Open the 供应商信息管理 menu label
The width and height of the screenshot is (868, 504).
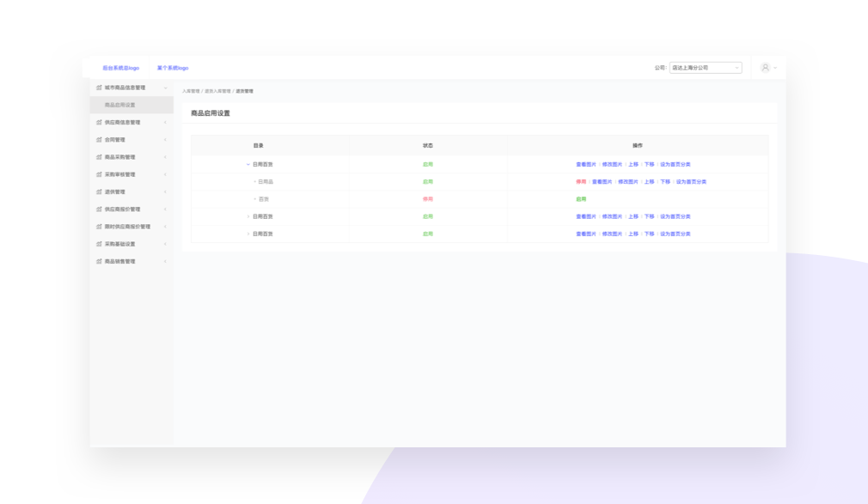click(122, 122)
